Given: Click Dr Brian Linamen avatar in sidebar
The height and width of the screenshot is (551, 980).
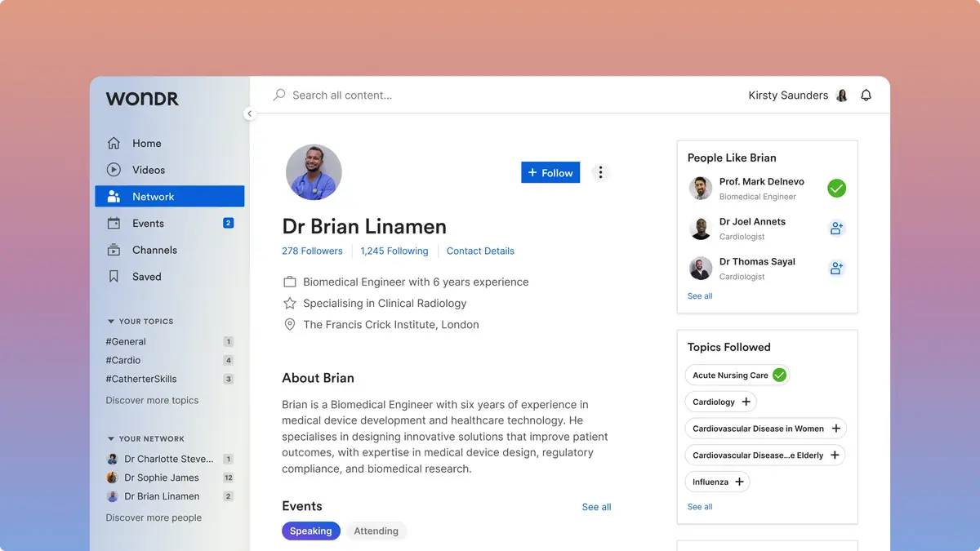Looking at the screenshot, I should tap(113, 496).
